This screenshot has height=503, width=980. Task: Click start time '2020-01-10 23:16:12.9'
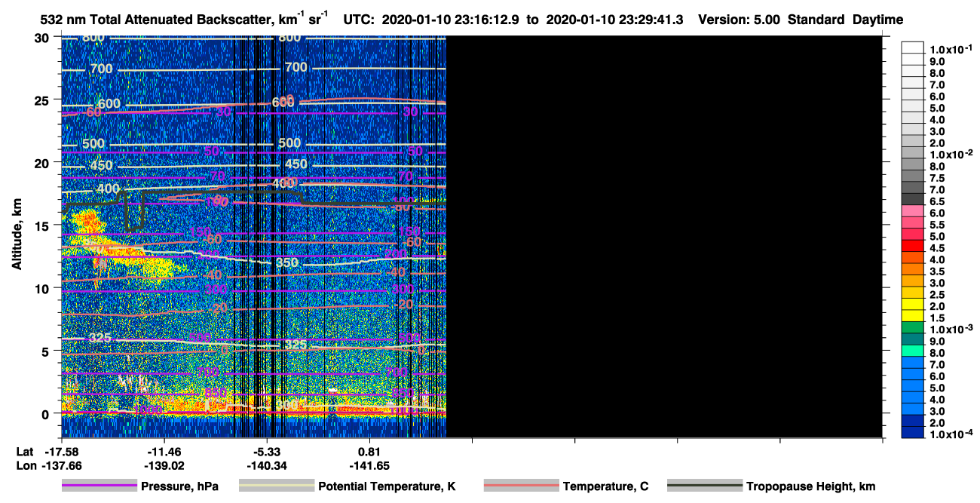[x=451, y=20]
